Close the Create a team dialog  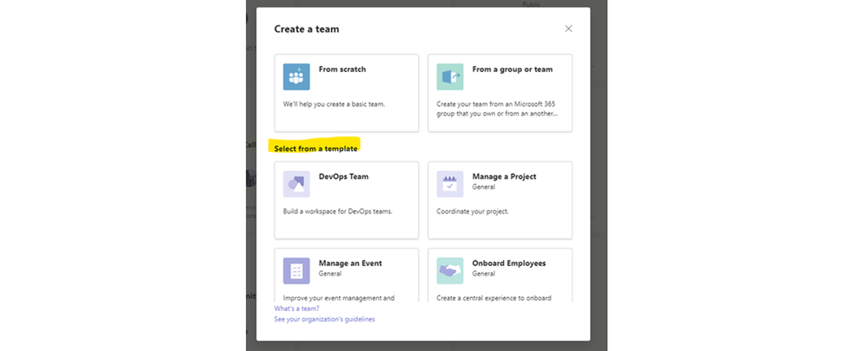568,29
